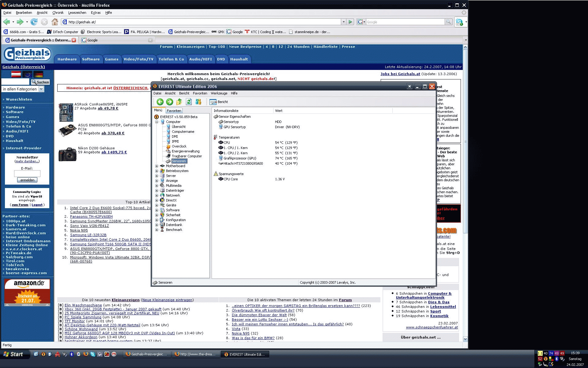Open 'Jobs bei Geizhals.at' link
588x368 pixels.
click(x=400, y=74)
